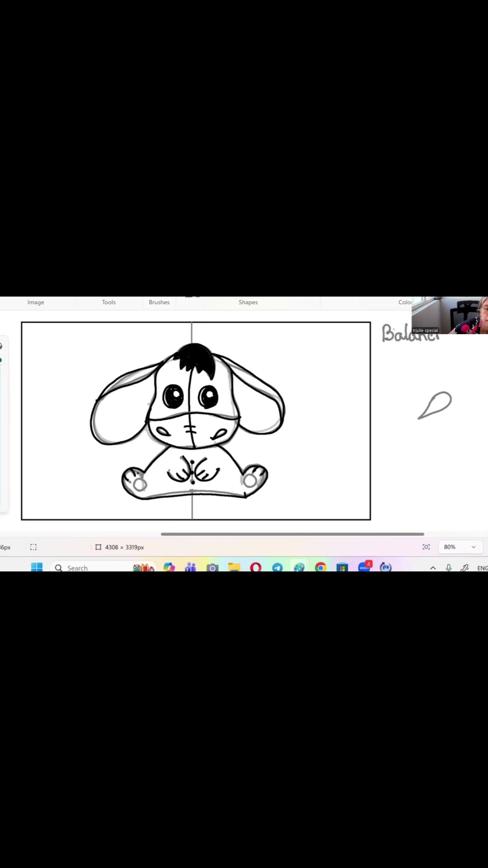Click the horizontal scrollbar below the canvas
The image size is (488, 868).
(292, 534)
